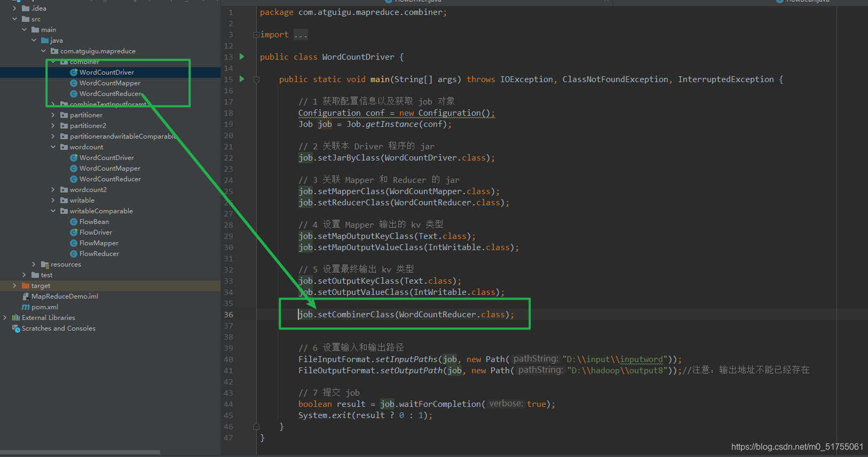Select MapReduceDemo.iml in project tree
This screenshot has height=457, width=868.
point(65,296)
